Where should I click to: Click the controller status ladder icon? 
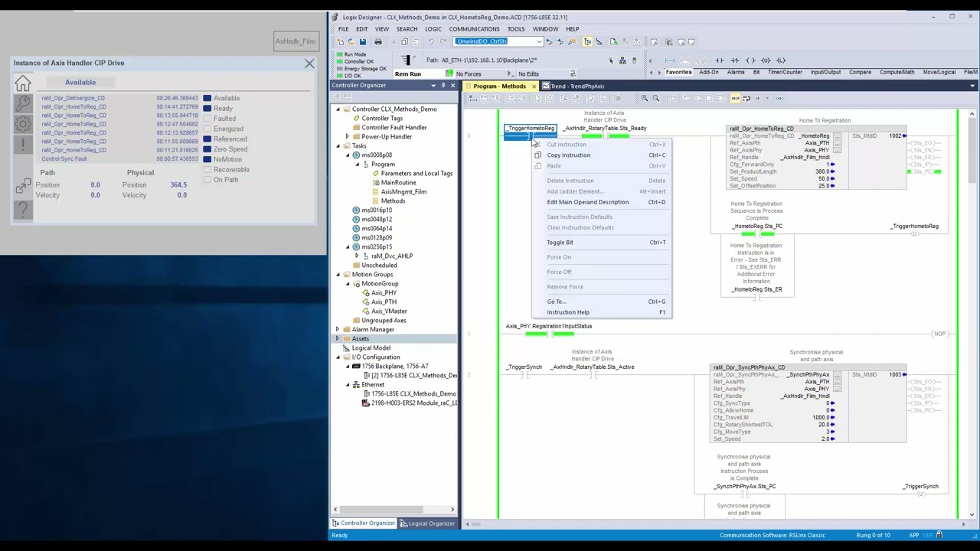point(406,60)
